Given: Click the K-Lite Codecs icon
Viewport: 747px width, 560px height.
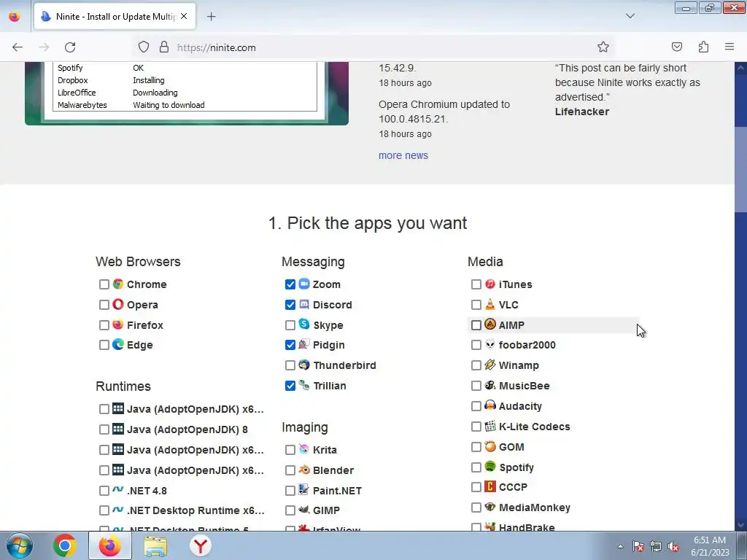Looking at the screenshot, I should click(490, 427).
